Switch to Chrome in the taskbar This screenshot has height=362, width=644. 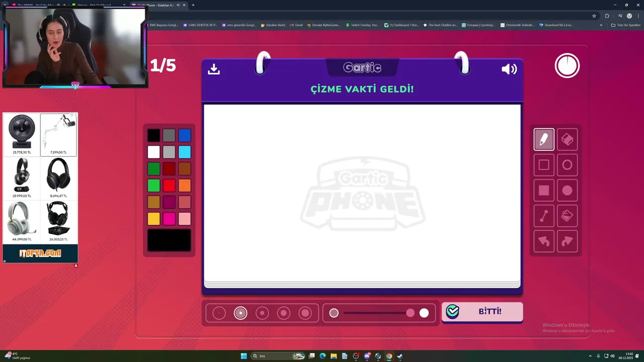click(389, 356)
